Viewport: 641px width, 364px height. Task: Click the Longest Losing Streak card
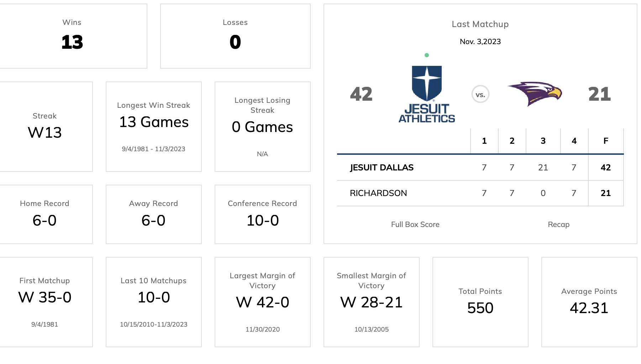coord(263,127)
